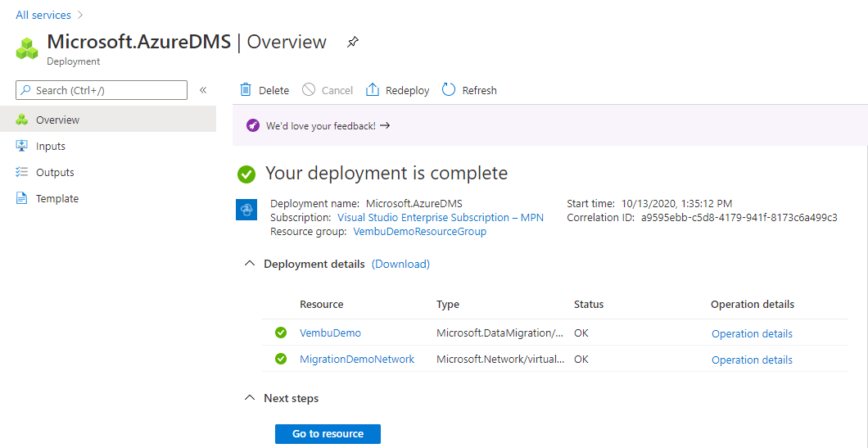Click the Type column header

(x=448, y=305)
